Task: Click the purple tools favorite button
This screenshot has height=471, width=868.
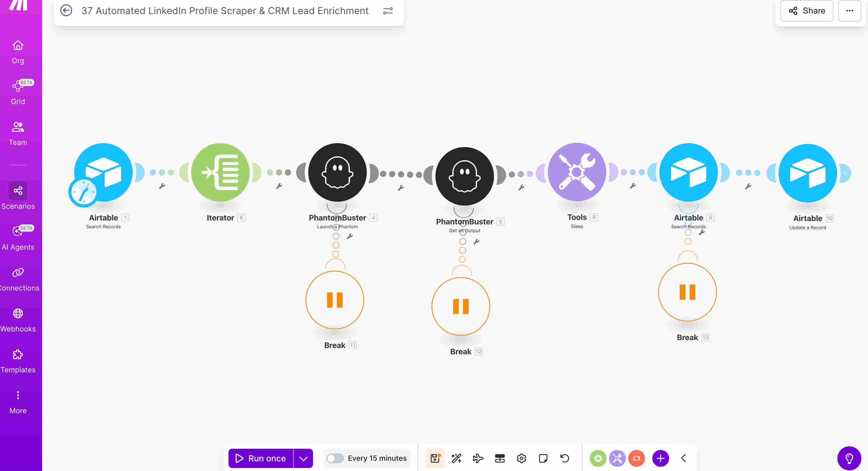Action: pyautogui.click(x=617, y=458)
